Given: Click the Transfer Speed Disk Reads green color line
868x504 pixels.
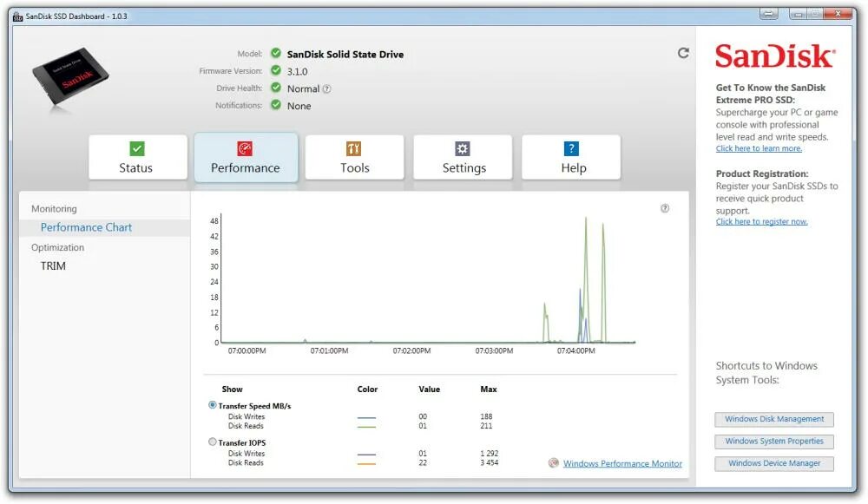Looking at the screenshot, I should [x=366, y=427].
